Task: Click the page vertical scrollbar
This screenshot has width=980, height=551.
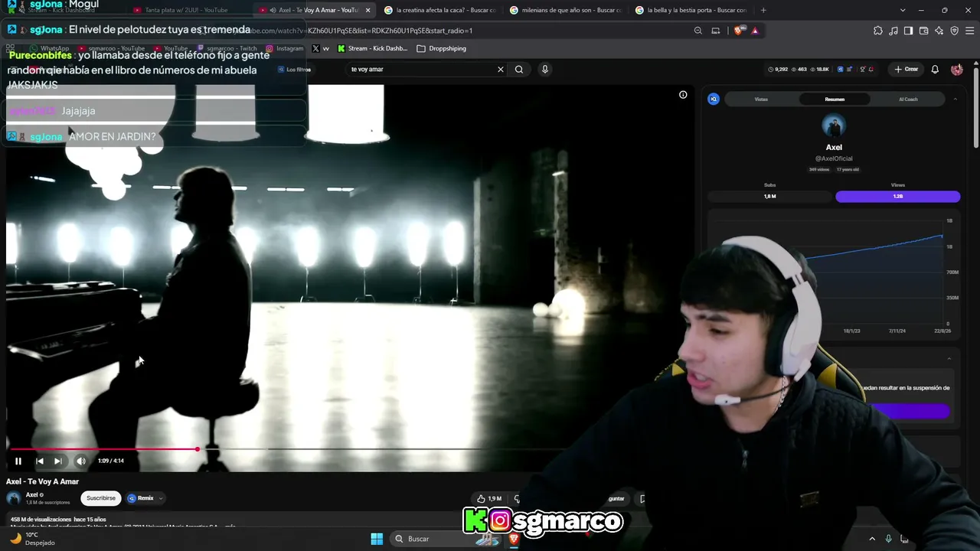Action: pos(975,107)
